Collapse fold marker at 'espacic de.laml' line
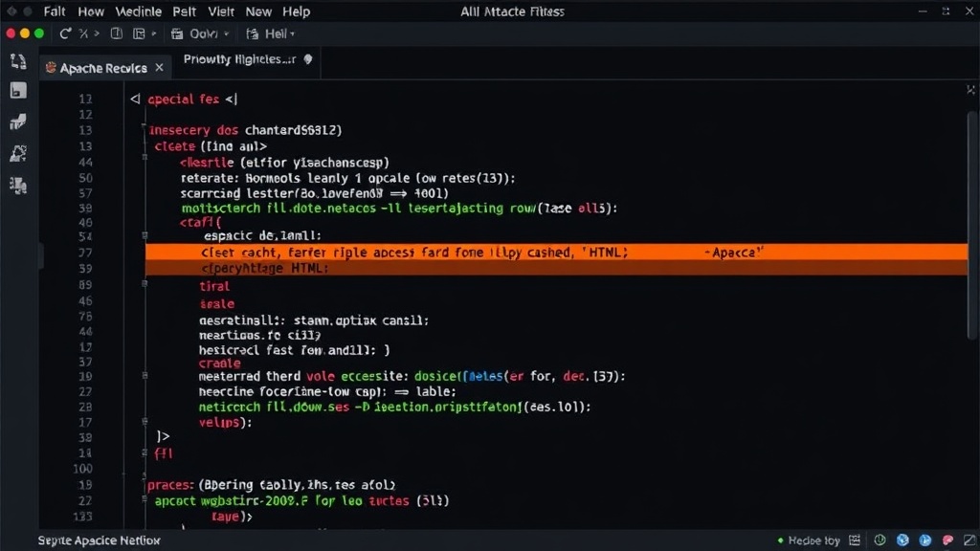980x551 pixels. (x=145, y=235)
